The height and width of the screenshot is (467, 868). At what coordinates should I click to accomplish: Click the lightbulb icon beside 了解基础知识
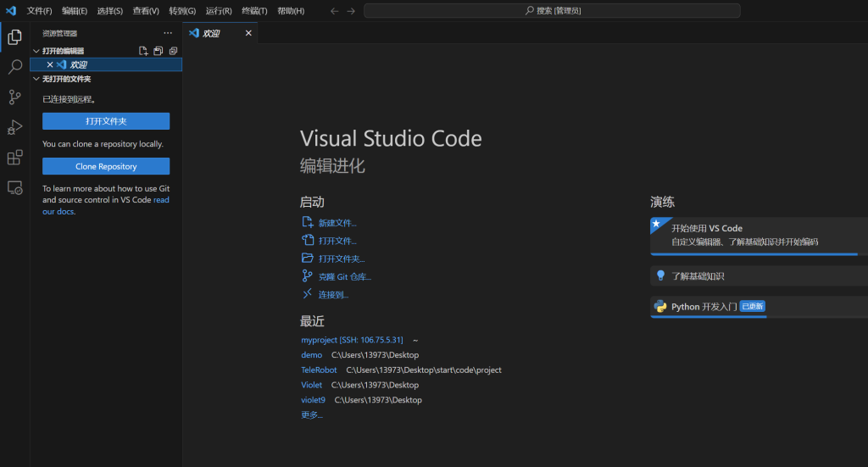(660, 275)
